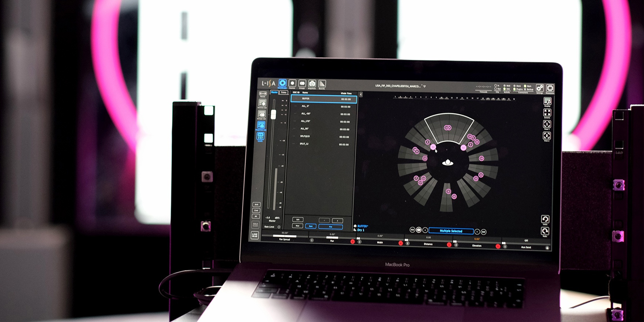Select source 10 in the soundscape
Viewport: 644px width, 322px height.
click(x=425, y=159)
